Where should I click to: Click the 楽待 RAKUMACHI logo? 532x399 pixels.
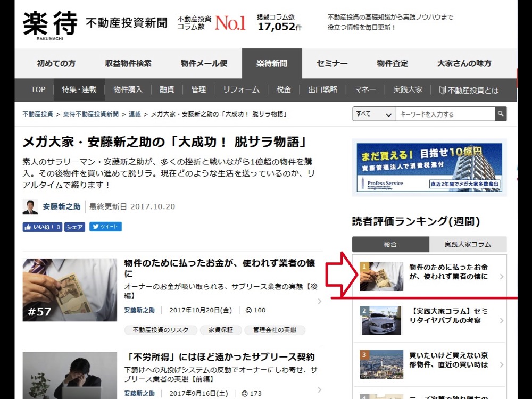point(50,26)
